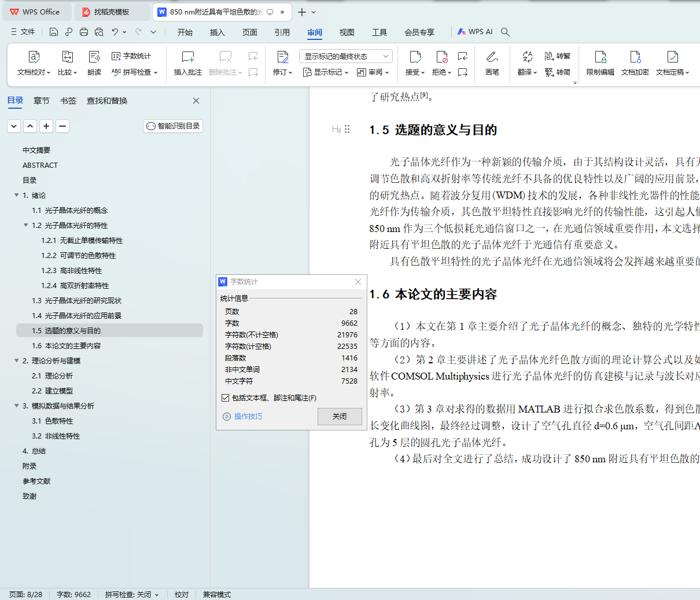700x600 pixels.
Task: Open 查找和替换 sidebar tab
Action: (x=107, y=101)
